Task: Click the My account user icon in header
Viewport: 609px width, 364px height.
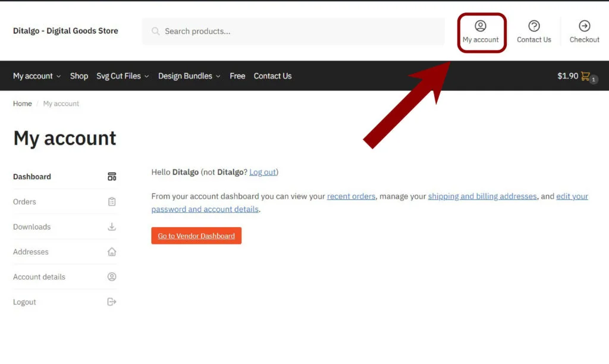Action: [x=481, y=26]
